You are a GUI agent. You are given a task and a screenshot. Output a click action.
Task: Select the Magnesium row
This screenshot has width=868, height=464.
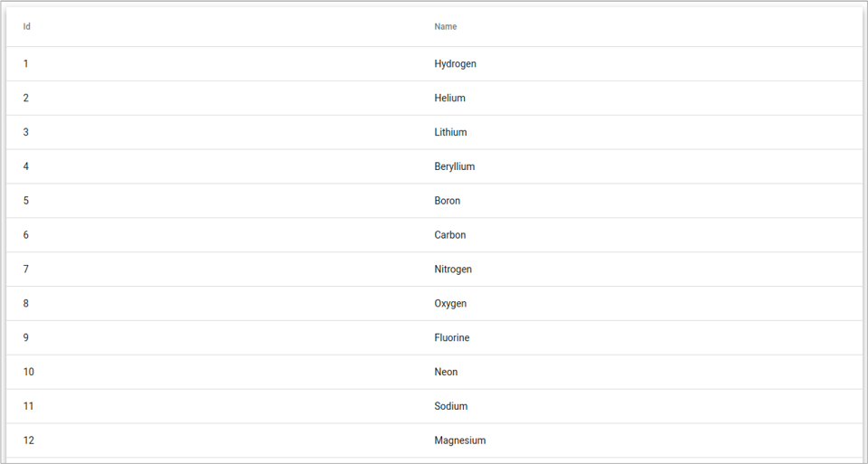pyautogui.click(x=459, y=441)
